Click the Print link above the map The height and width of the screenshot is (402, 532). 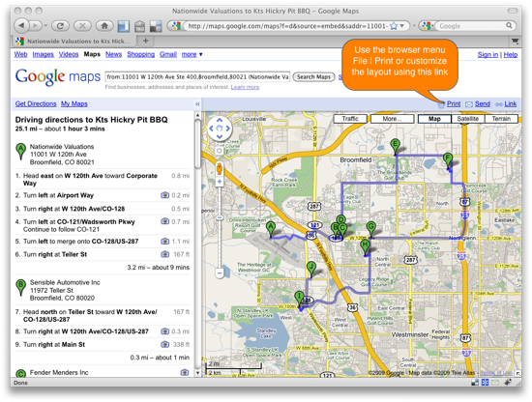454,103
